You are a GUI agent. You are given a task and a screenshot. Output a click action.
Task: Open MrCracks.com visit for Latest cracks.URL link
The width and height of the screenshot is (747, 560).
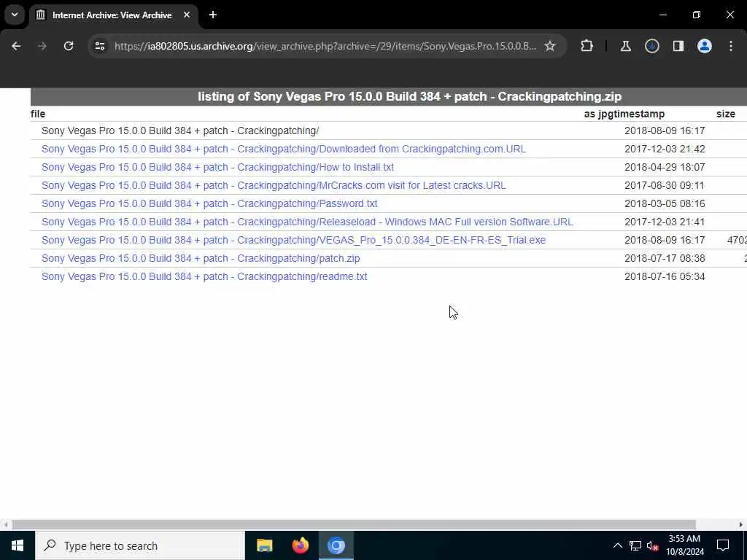[x=274, y=185]
